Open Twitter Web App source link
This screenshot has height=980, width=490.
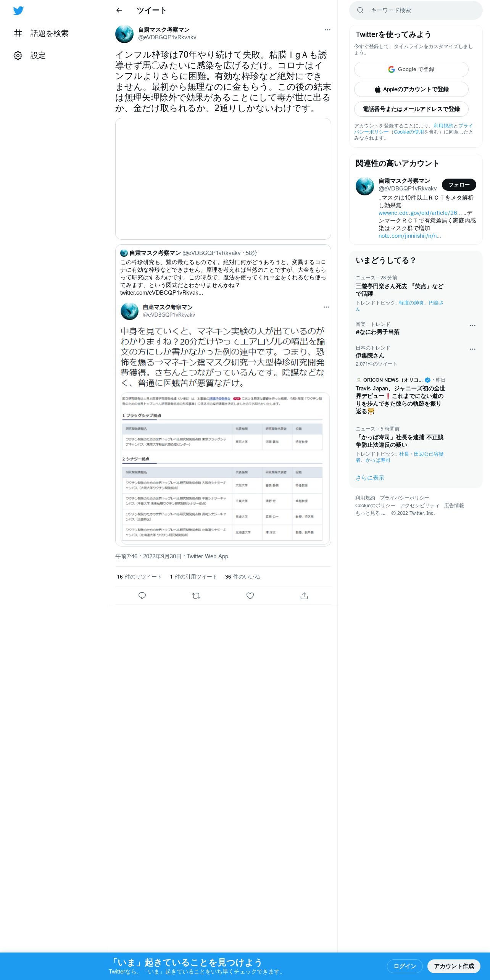point(207,556)
